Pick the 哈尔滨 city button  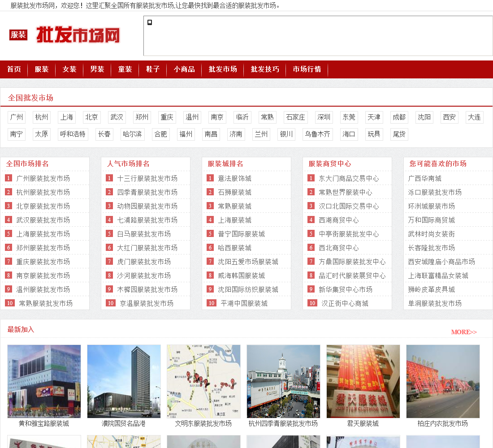(132, 134)
